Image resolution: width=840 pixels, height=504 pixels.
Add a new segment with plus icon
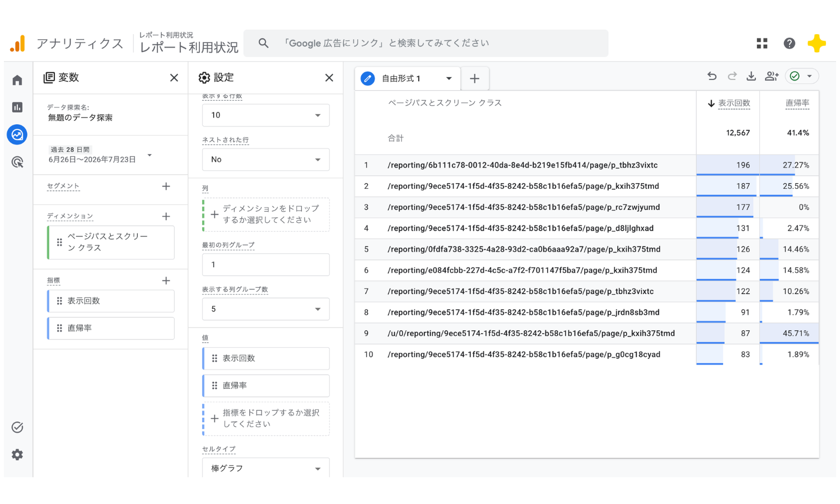click(166, 186)
